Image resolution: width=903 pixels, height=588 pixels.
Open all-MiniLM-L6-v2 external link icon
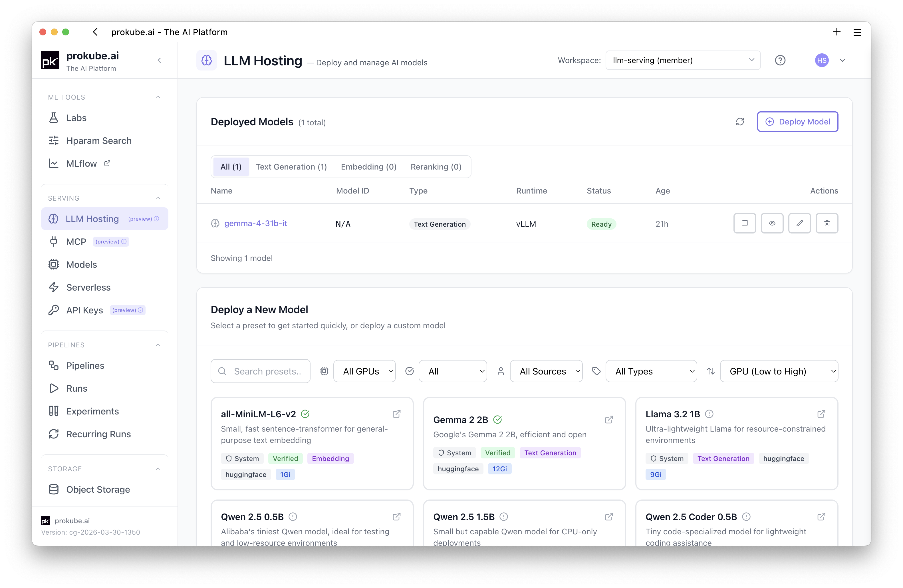point(396,414)
